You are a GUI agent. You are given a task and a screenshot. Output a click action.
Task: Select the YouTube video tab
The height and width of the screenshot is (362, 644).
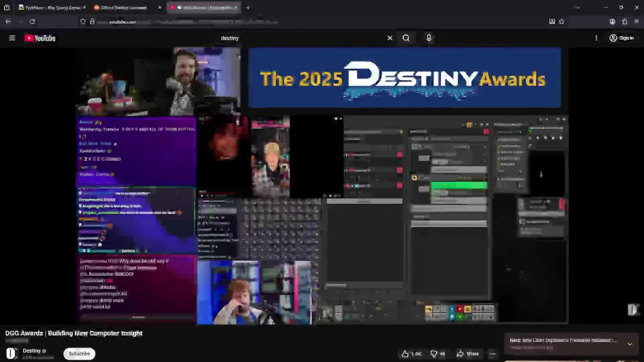click(x=203, y=8)
